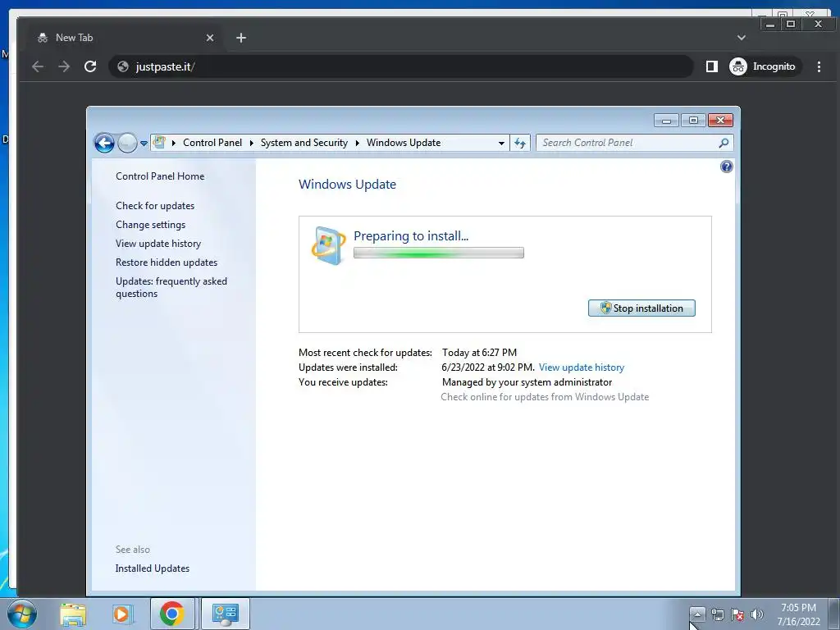The width and height of the screenshot is (840, 630).
Task: Open recent pages dropdown next to forward arrow
Action: coord(144,143)
